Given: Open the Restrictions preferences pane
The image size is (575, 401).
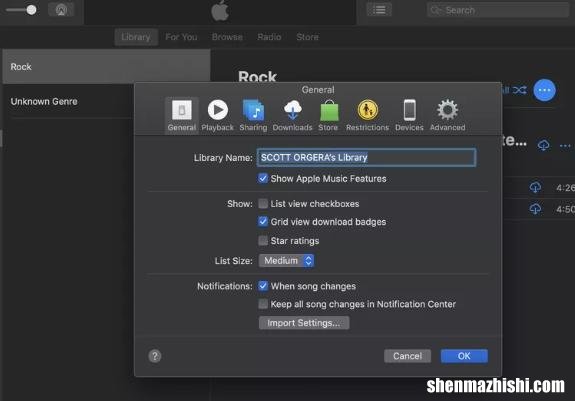Looking at the screenshot, I should [367, 115].
